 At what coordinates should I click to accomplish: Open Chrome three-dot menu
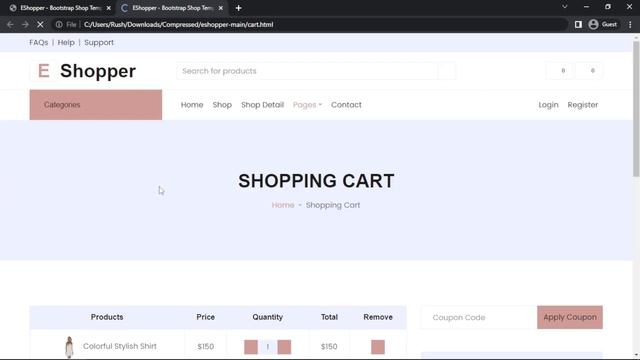(x=630, y=24)
